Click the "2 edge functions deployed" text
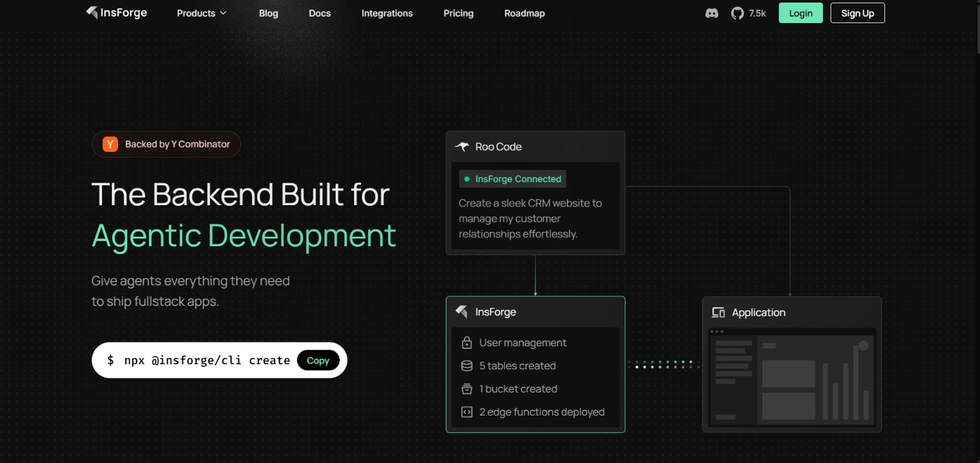 [542, 412]
